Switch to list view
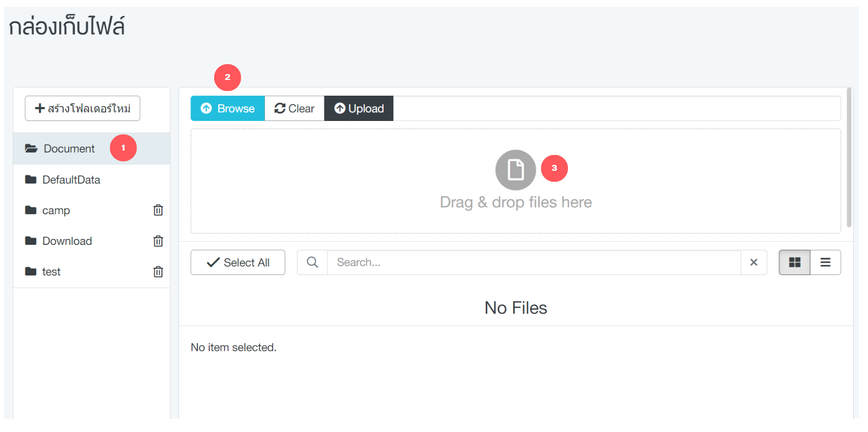 (x=825, y=263)
